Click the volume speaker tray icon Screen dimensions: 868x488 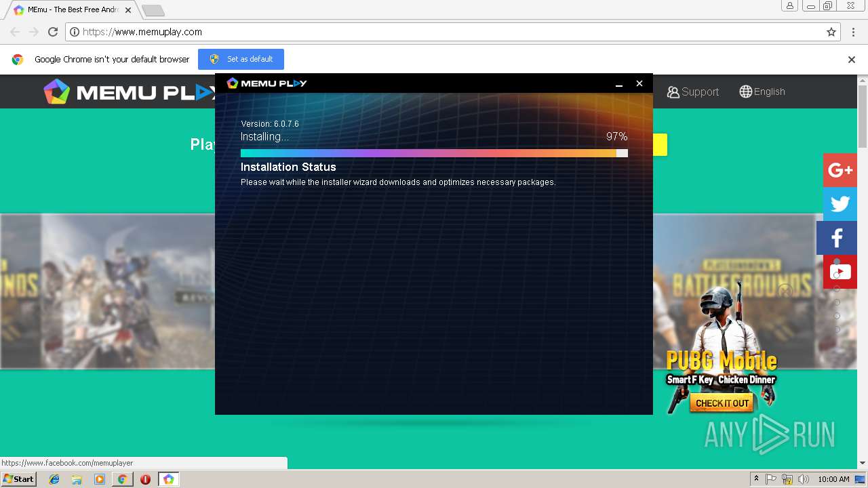[x=804, y=479]
